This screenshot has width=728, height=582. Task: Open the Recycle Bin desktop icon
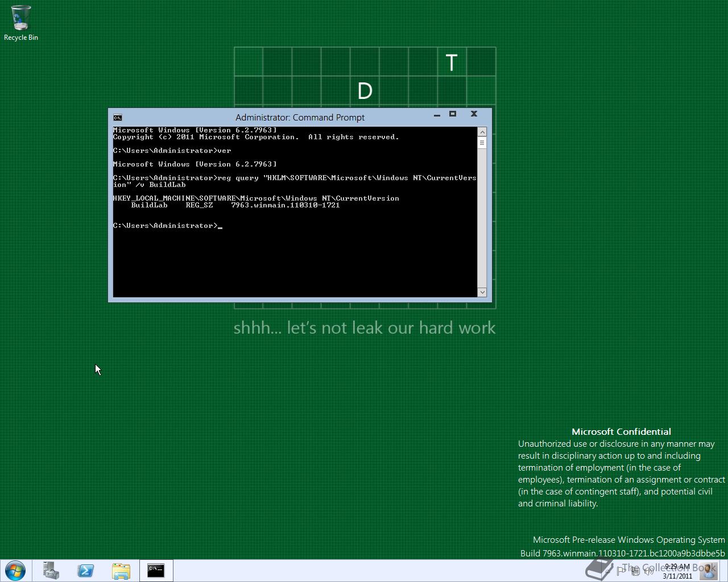[x=21, y=24]
